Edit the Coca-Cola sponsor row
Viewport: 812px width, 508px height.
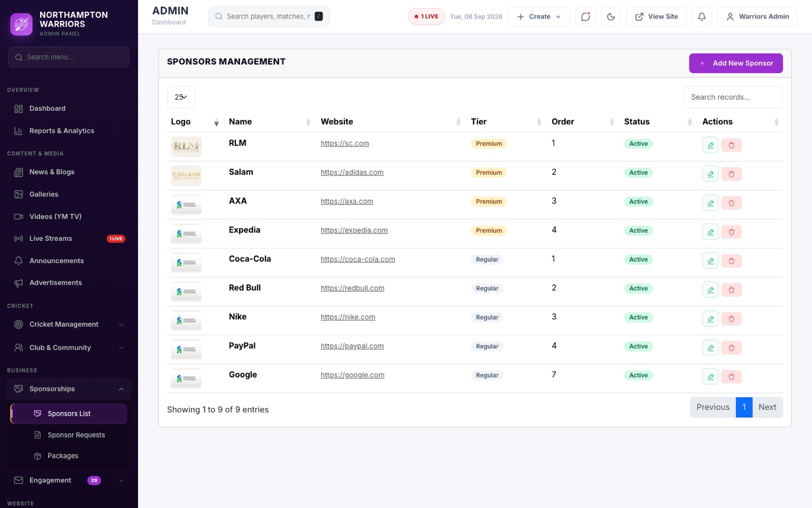click(x=710, y=261)
